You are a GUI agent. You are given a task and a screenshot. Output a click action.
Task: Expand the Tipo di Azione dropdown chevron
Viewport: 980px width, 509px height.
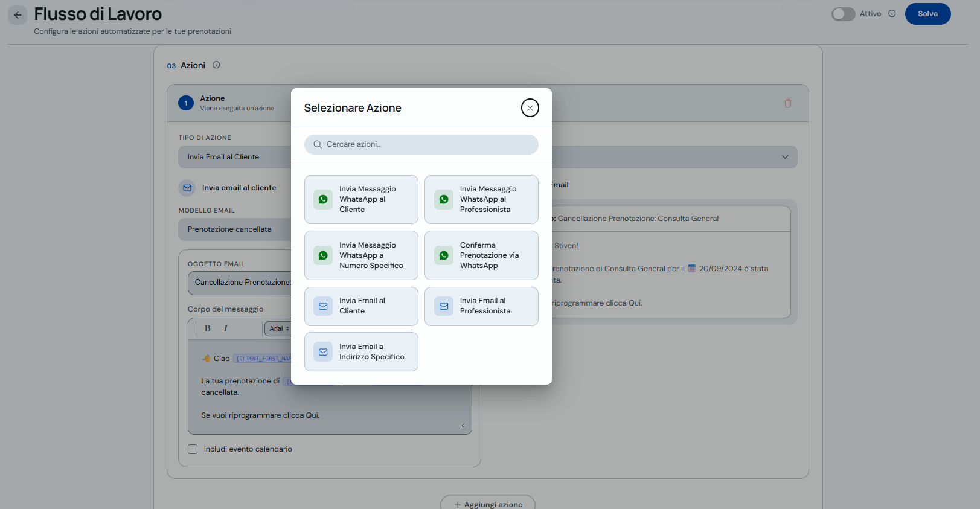click(785, 157)
